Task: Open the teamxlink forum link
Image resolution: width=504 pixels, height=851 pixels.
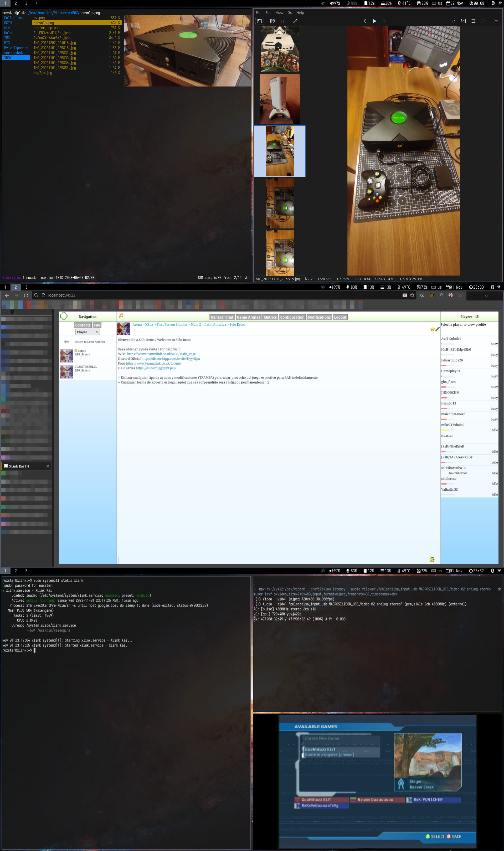Action: tap(153, 364)
